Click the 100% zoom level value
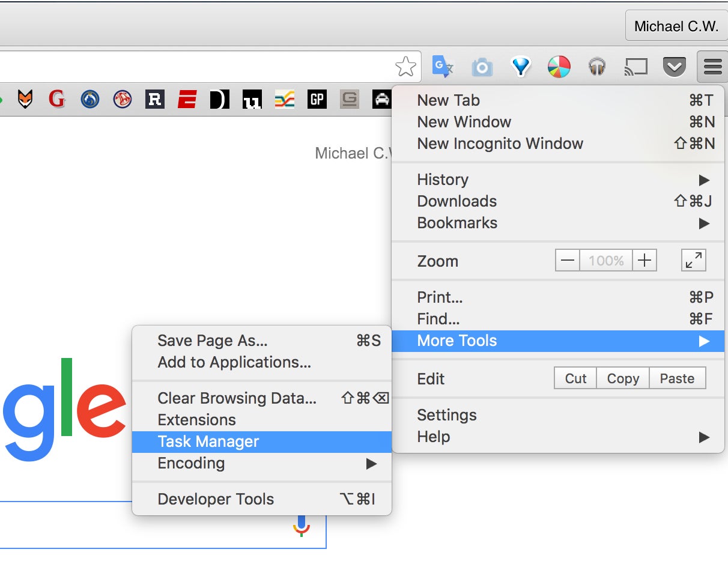This screenshot has height=567, width=728. point(606,261)
